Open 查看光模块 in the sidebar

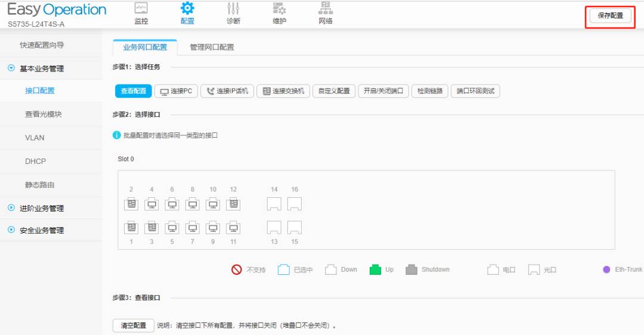(43, 114)
